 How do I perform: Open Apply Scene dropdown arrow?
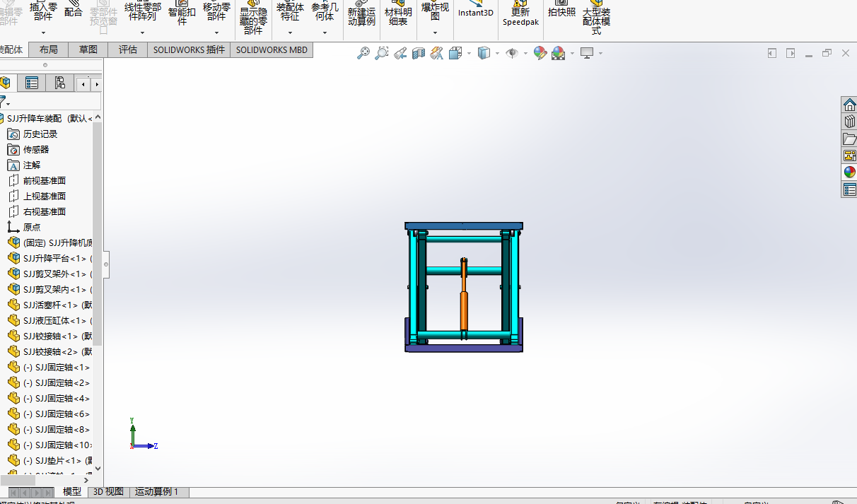tap(571, 54)
